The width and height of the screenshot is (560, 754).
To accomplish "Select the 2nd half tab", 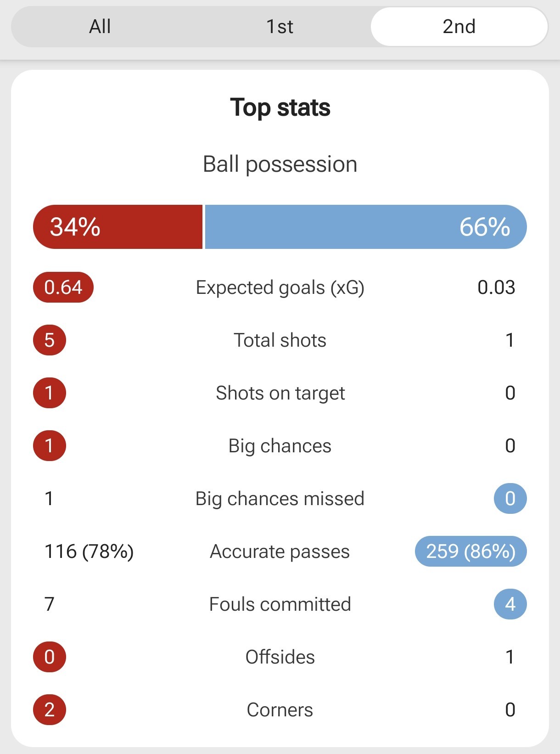I will (459, 27).
